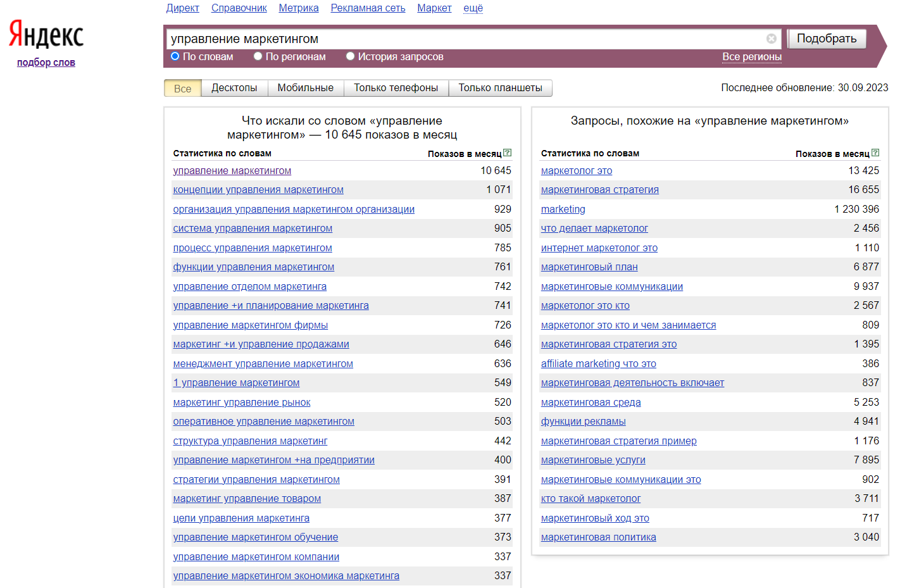Open 'процесс управления маркетингом' query
This screenshot has height=588, width=907.
coord(253,247)
